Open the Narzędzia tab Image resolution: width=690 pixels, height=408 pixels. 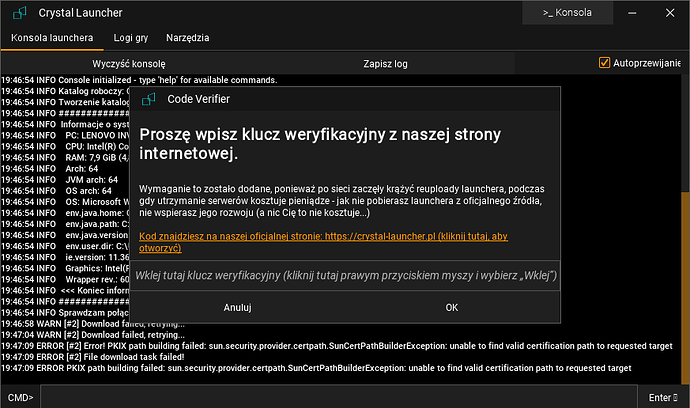click(x=187, y=38)
